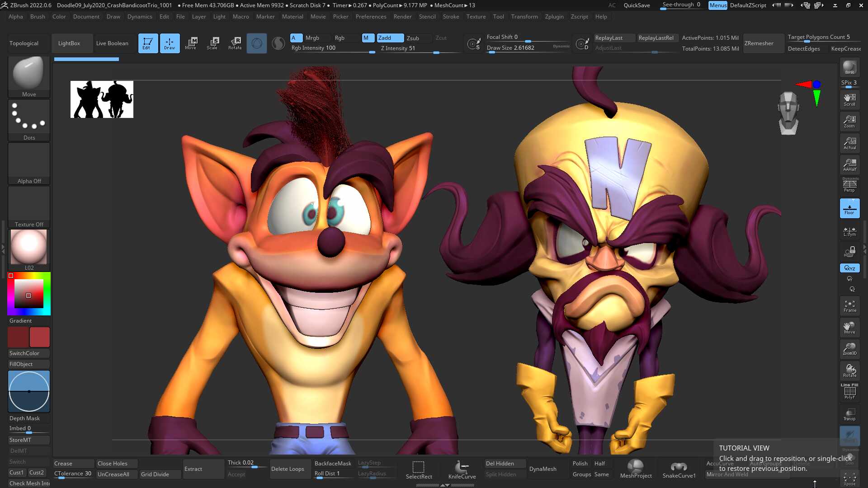Open the Preferences menu
The height and width of the screenshot is (488, 868).
click(371, 17)
